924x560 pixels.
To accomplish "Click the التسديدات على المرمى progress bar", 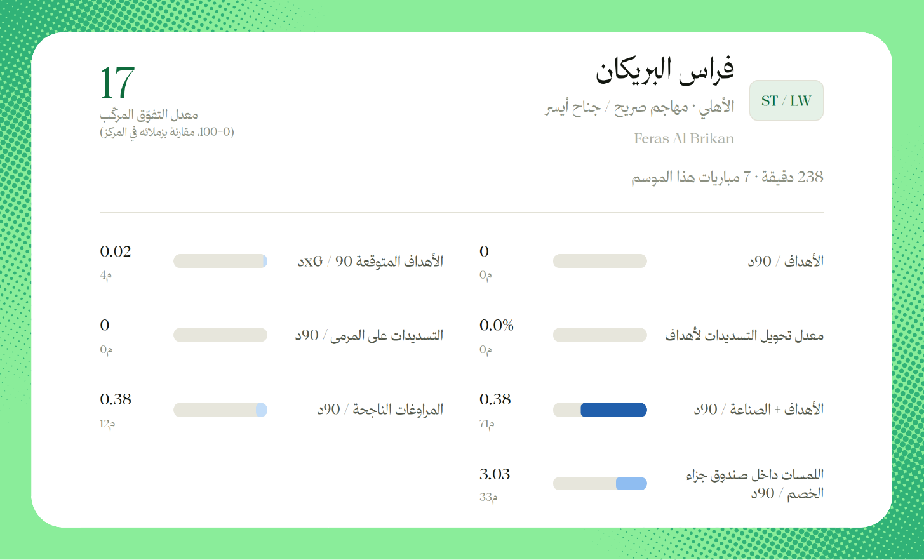I will tap(220, 335).
